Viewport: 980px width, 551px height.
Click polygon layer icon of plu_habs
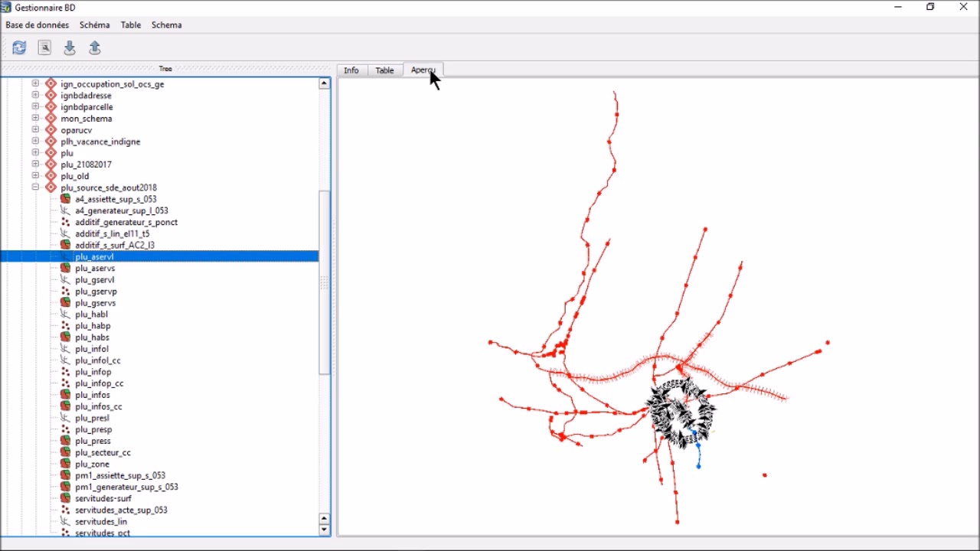pyautogui.click(x=65, y=337)
